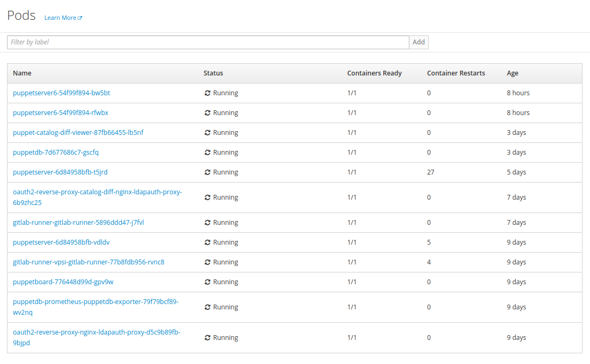Click the Container Restarts column header

[455, 73]
